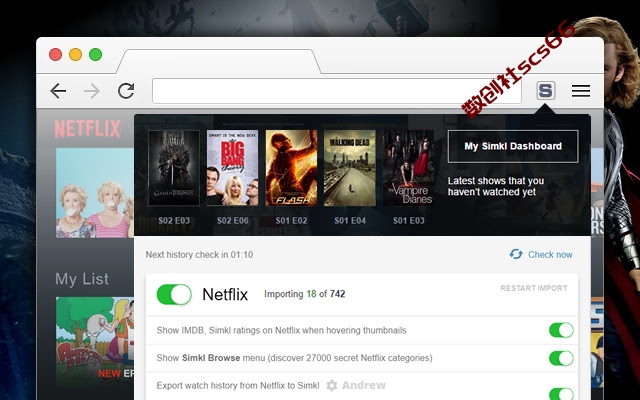640x400 pixels.
Task: Click episode label S01 E03
Action: tap(408, 221)
